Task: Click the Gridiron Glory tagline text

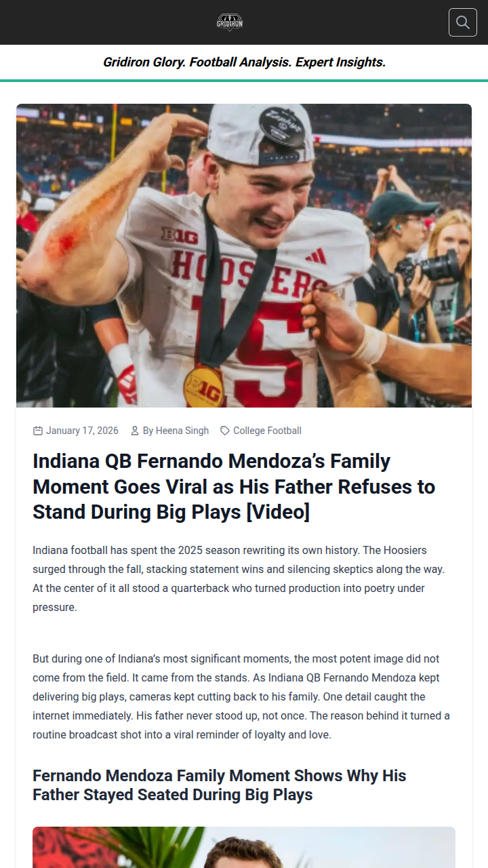Action: (x=244, y=62)
